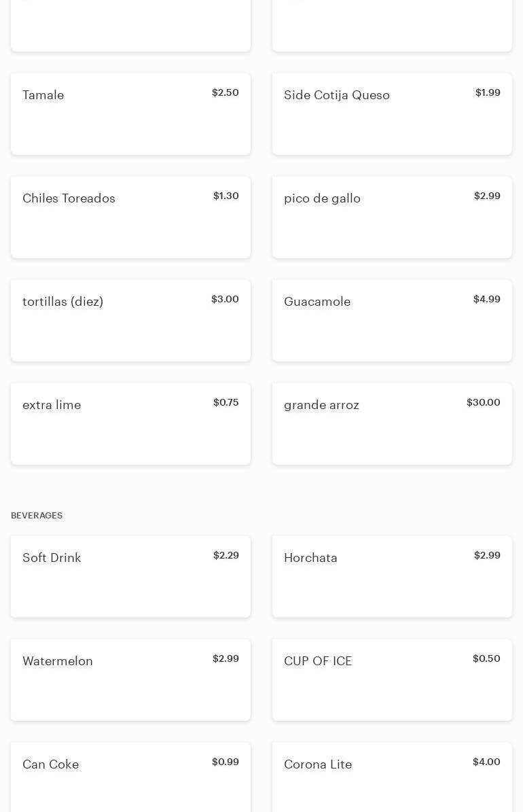Click the Beverages section heading
The height and width of the screenshot is (812, 523).
[x=37, y=516]
